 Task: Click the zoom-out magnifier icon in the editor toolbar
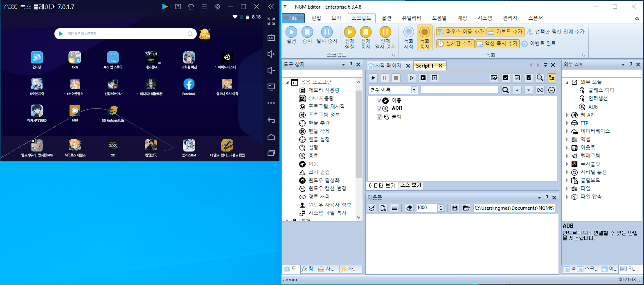pos(540,78)
